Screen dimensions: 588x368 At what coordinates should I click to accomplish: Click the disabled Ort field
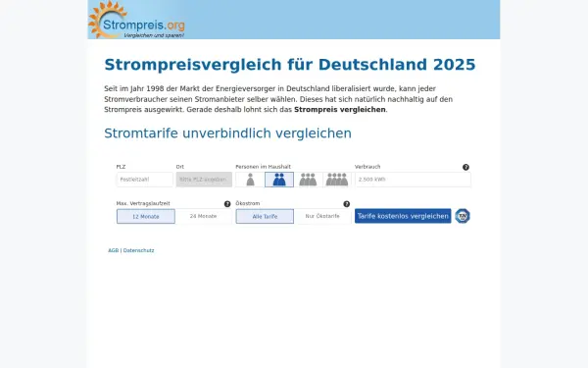204,180
